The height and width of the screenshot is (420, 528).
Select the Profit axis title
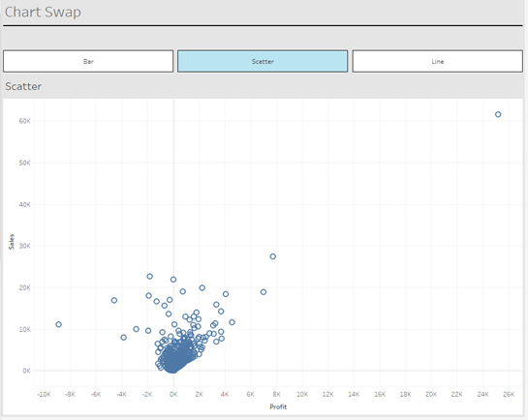point(278,406)
